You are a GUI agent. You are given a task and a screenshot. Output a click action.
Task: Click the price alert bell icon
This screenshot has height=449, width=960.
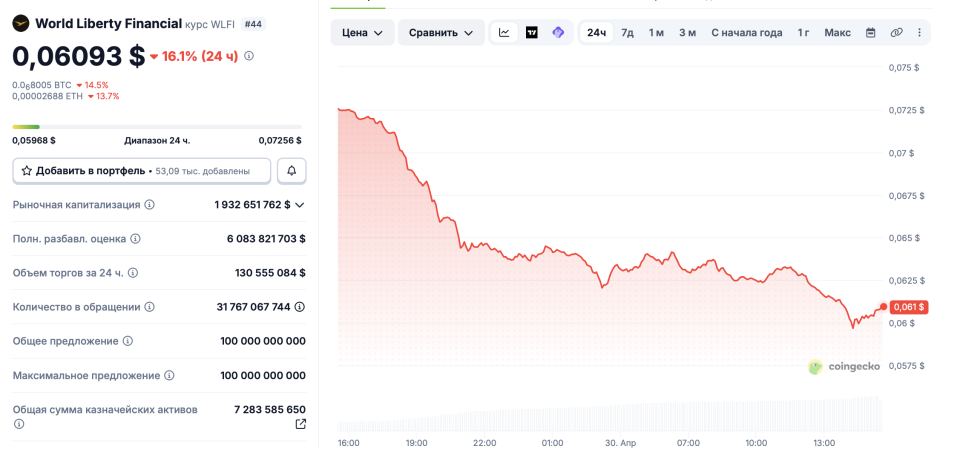(x=291, y=171)
